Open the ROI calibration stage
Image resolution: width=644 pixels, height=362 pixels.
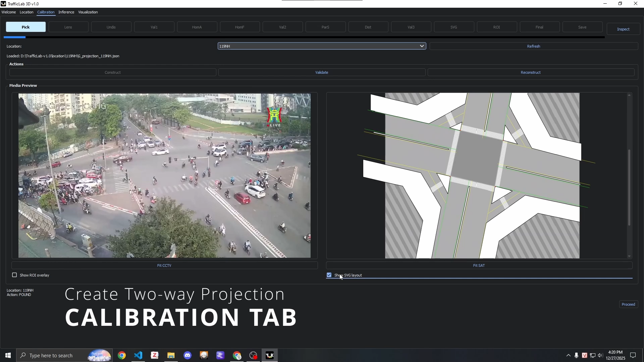[497, 27]
